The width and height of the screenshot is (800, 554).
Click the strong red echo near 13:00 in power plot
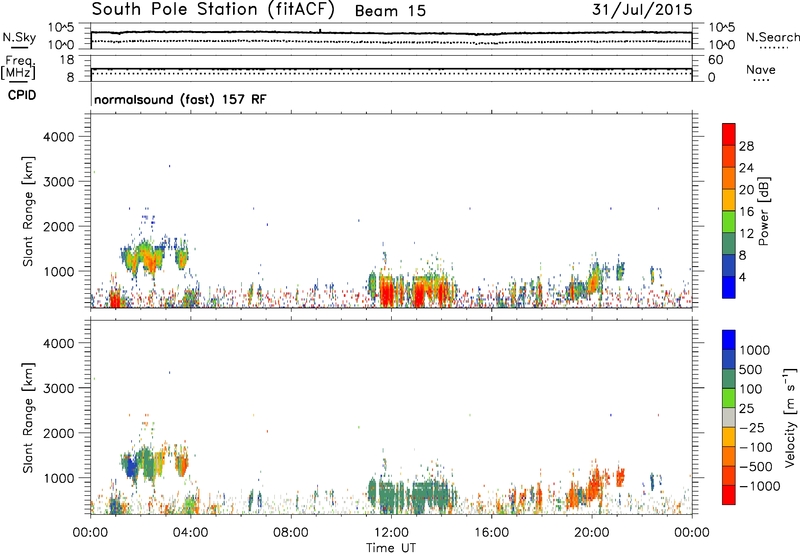[419, 293]
